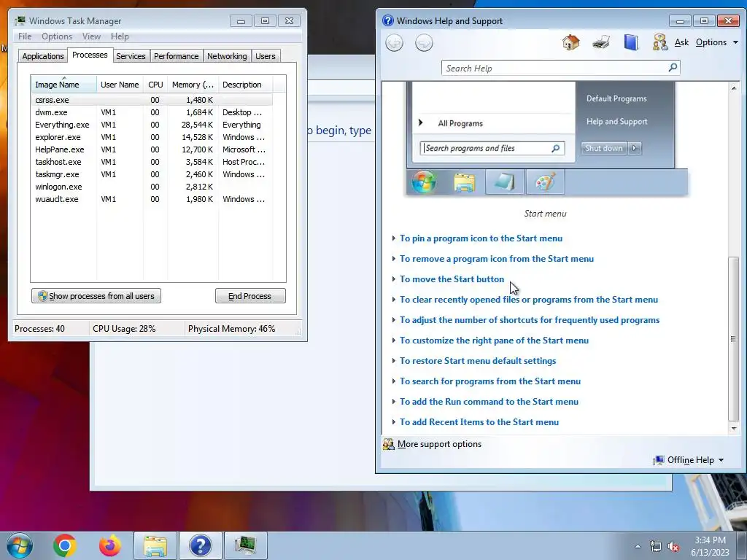Image resolution: width=747 pixels, height=560 pixels.
Task: Expand "To remove a program icon" topic arrow
Action: coord(393,259)
